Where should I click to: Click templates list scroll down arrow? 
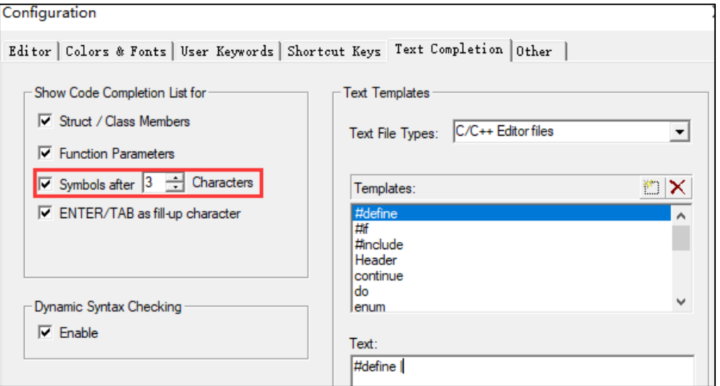tap(681, 302)
